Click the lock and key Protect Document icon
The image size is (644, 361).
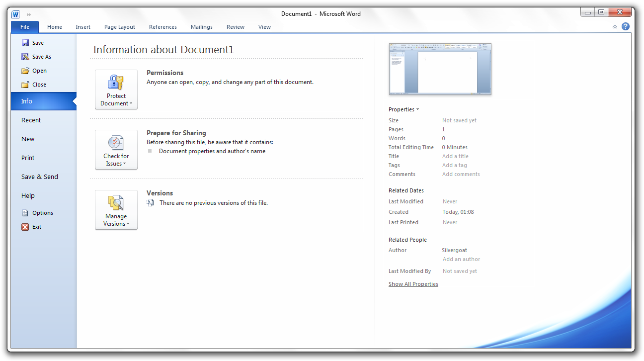pos(116,83)
